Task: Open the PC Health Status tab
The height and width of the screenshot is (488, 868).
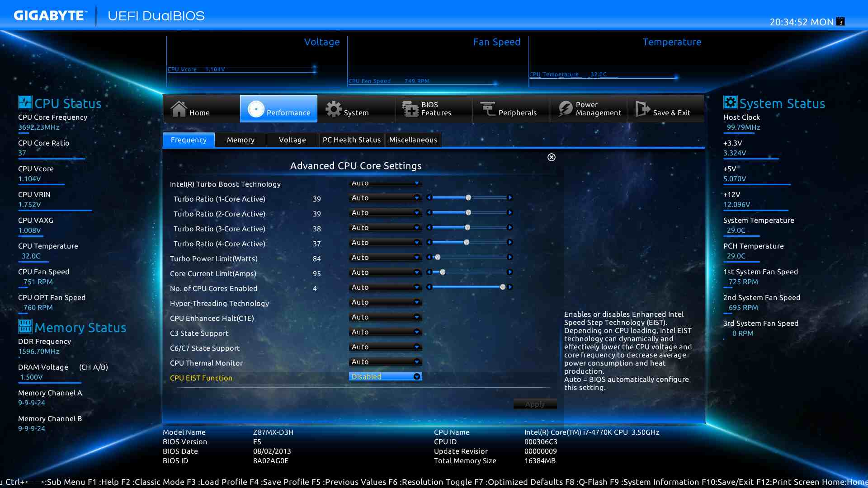Action: click(351, 140)
